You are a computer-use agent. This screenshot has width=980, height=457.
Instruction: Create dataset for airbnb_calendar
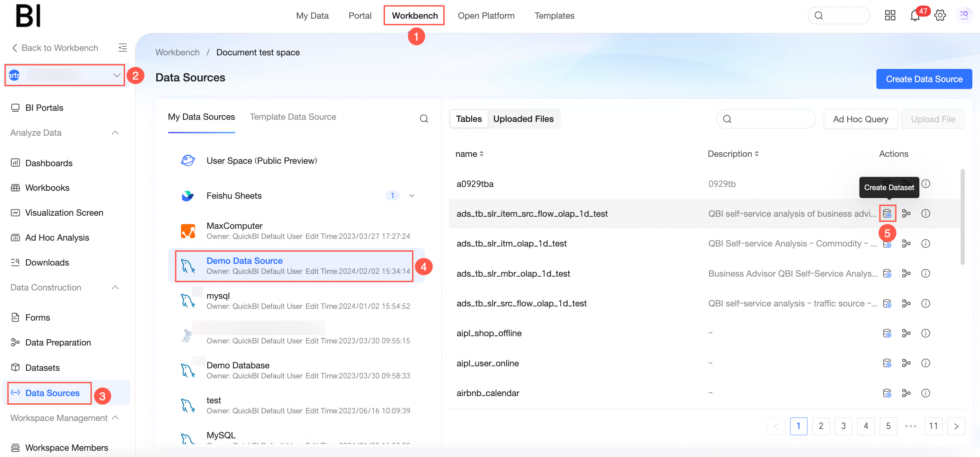pos(887,393)
